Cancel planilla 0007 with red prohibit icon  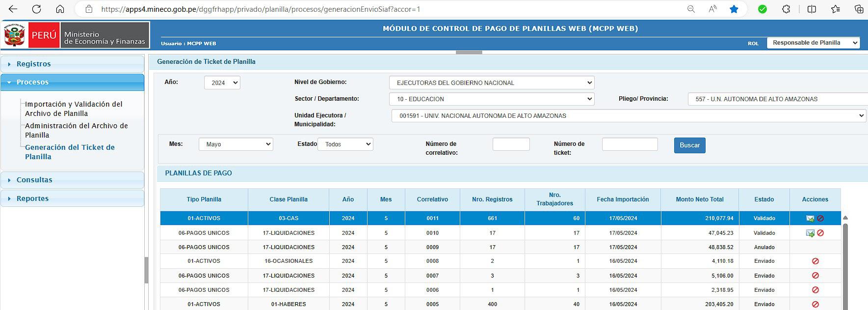click(x=815, y=276)
